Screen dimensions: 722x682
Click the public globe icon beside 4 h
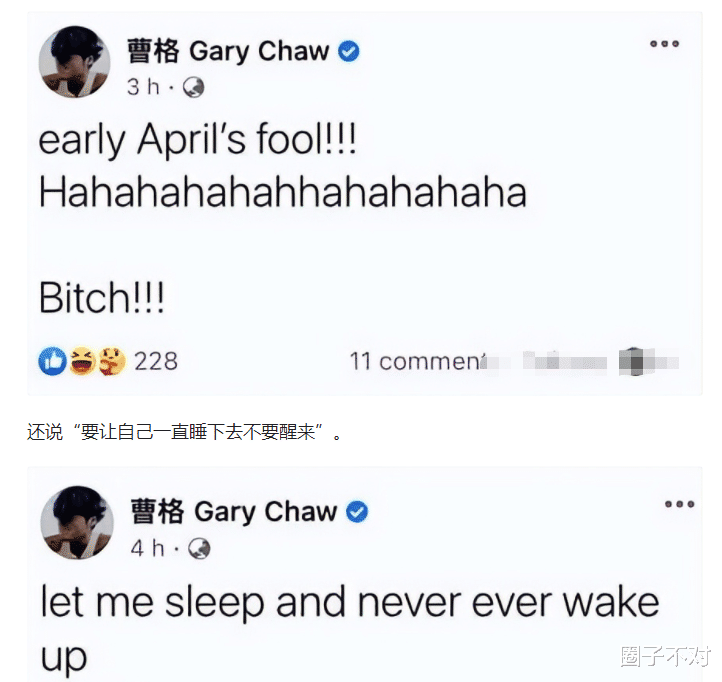(x=199, y=548)
